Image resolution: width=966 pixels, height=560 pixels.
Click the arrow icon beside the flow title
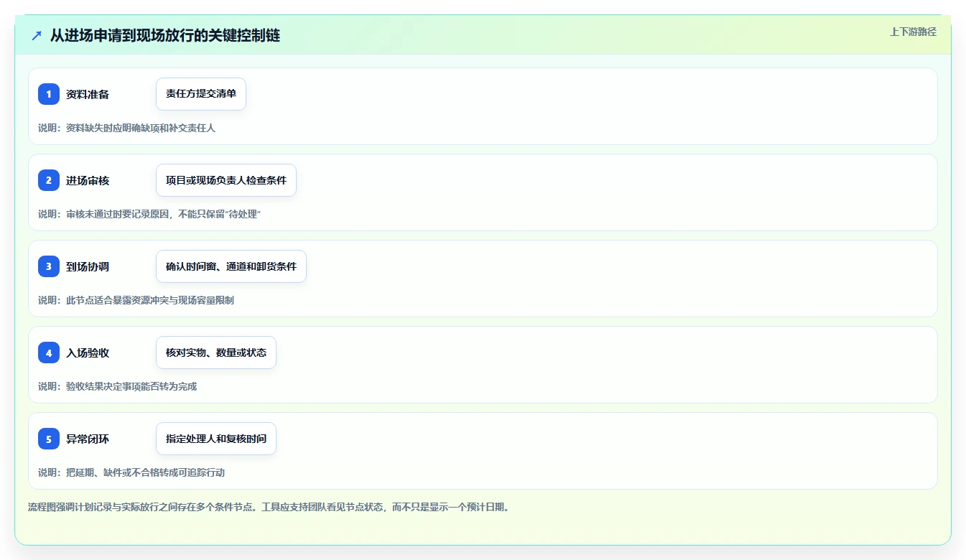[37, 35]
